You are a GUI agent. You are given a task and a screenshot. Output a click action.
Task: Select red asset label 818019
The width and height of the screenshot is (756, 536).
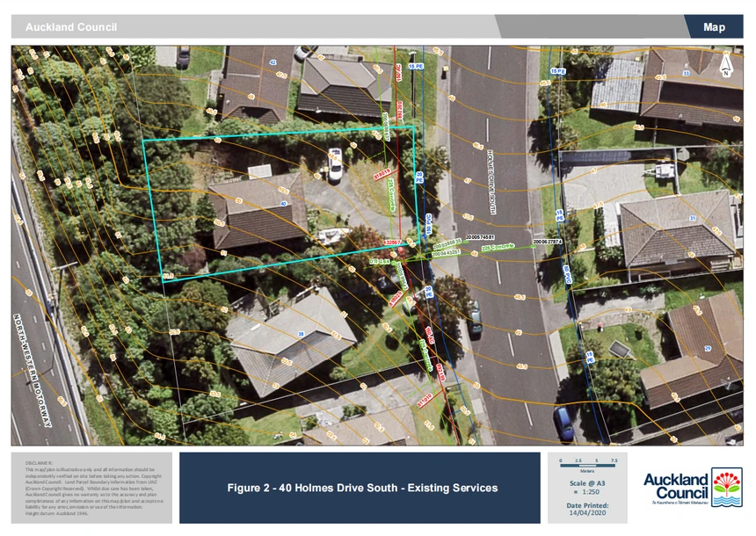(x=382, y=174)
